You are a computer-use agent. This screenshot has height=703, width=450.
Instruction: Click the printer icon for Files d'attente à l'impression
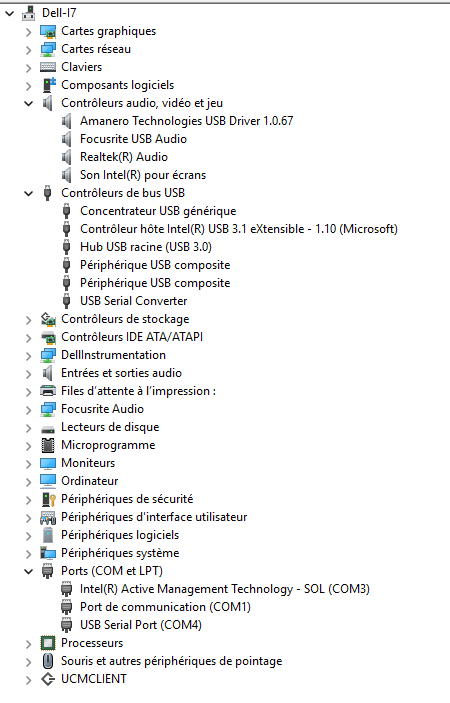48,391
